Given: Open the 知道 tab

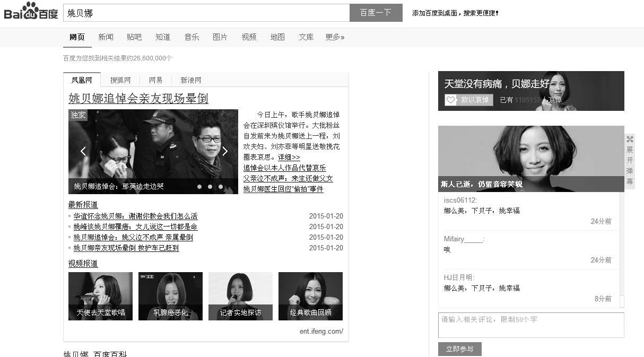Looking at the screenshot, I should click(163, 37).
